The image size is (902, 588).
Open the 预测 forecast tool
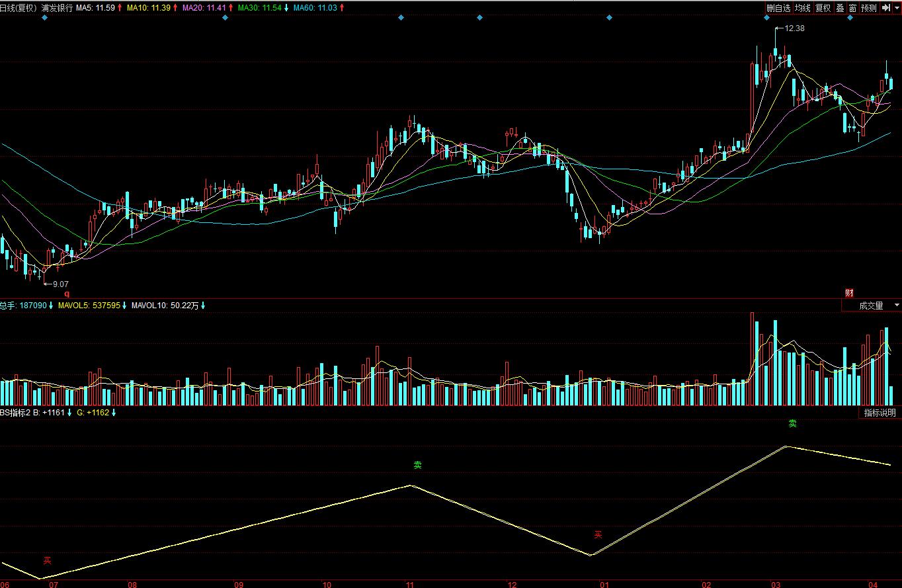869,8
